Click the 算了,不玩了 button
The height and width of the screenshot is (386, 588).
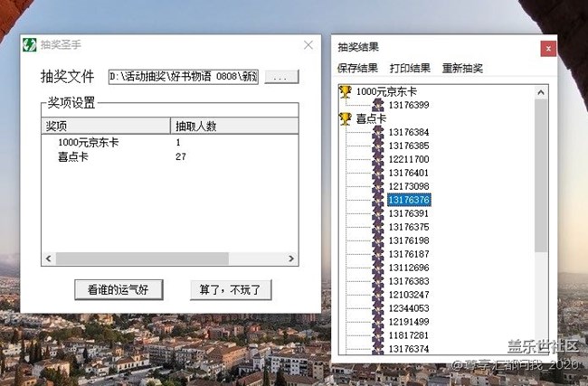coord(231,289)
